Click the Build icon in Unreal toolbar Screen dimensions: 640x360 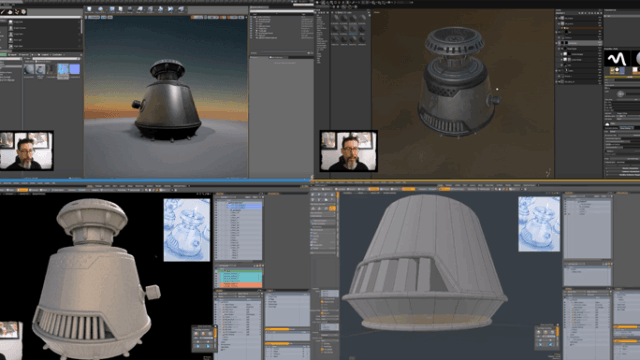(161, 9)
